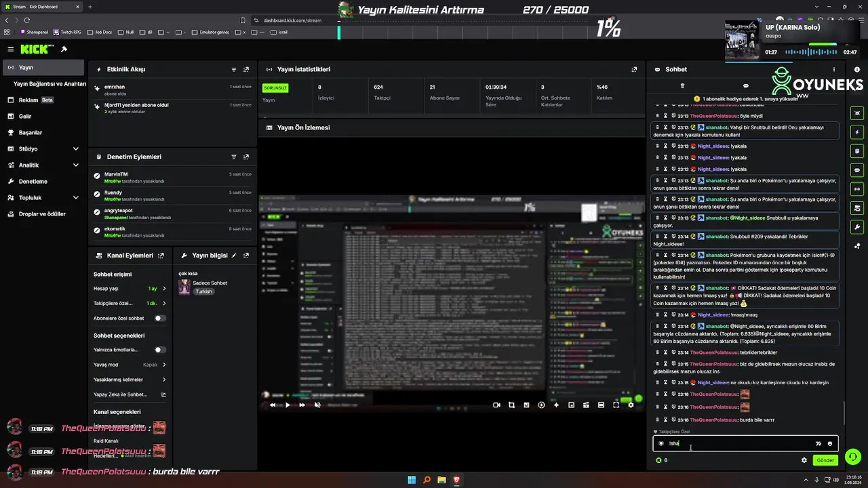Pop out the Yayın İstatistikleri panel

[x=634, y=70]
